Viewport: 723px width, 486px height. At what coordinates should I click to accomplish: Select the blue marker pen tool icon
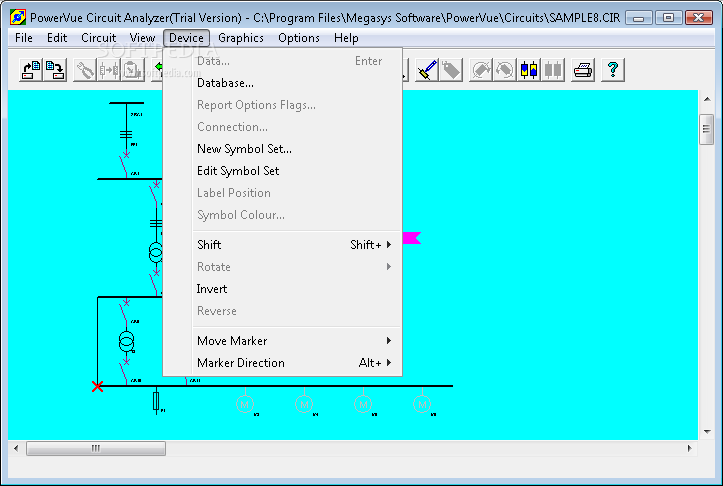[x=427, y=70]
